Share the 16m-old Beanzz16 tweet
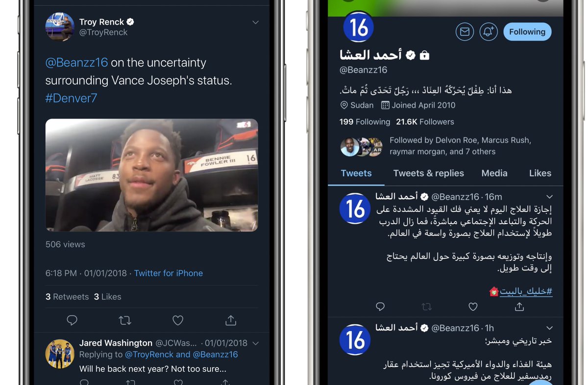This screenshot has height=385, width=588. 519,307
